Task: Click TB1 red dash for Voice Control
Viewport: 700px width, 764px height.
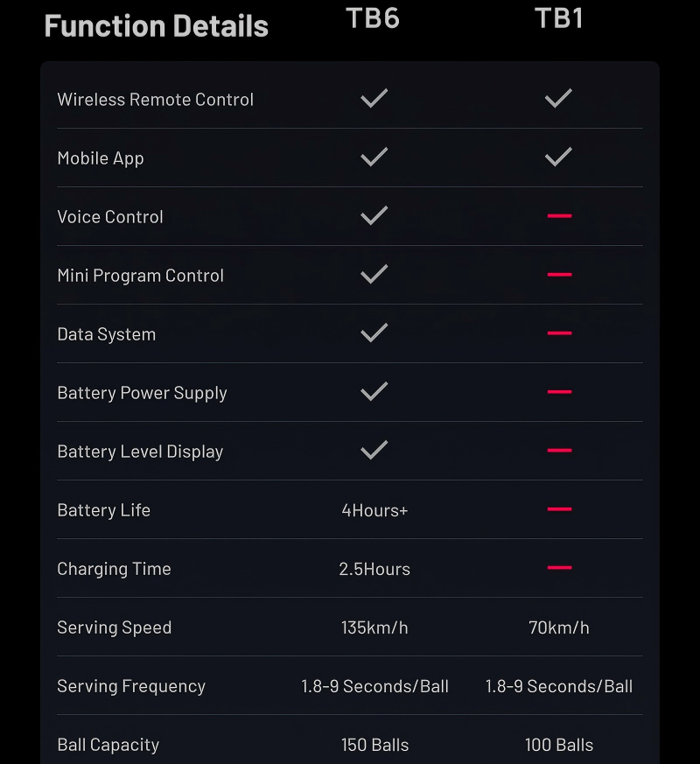Action: [x=559, y=216]
